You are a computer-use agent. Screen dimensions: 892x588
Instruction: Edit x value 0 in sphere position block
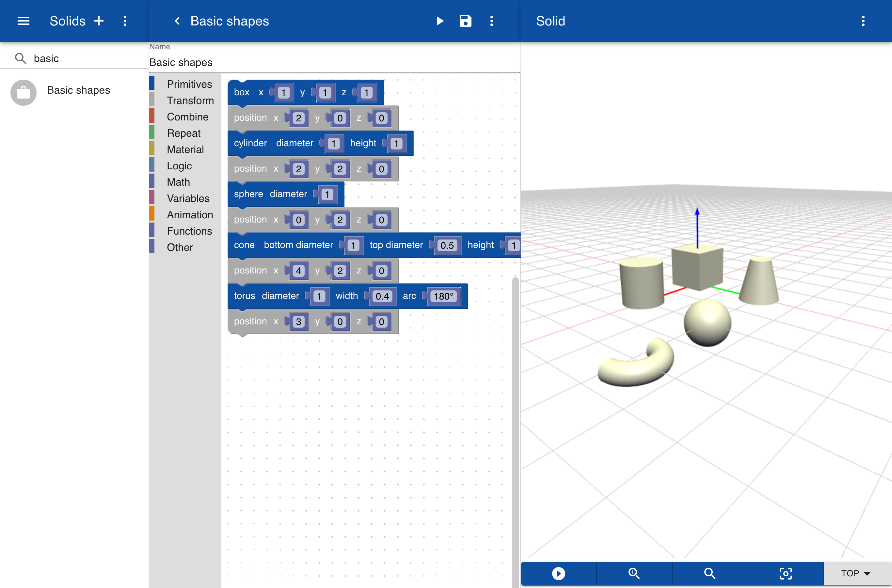[x=299, y=220]
